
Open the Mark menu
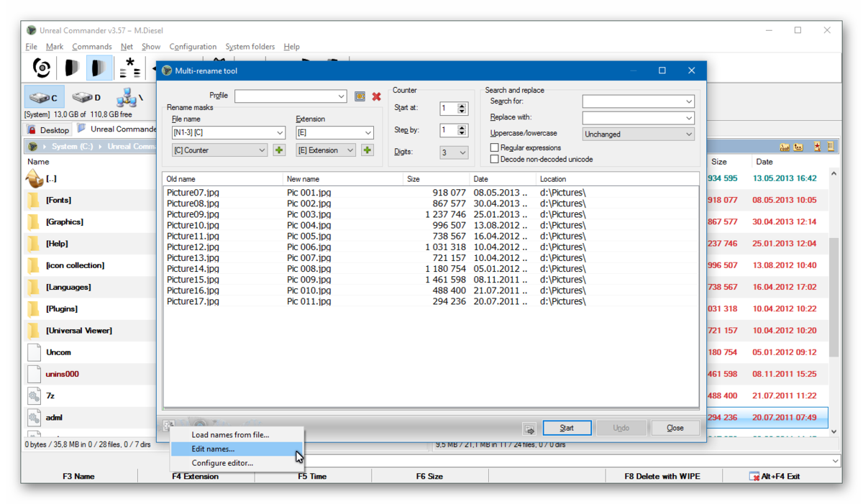pos(55,47)
